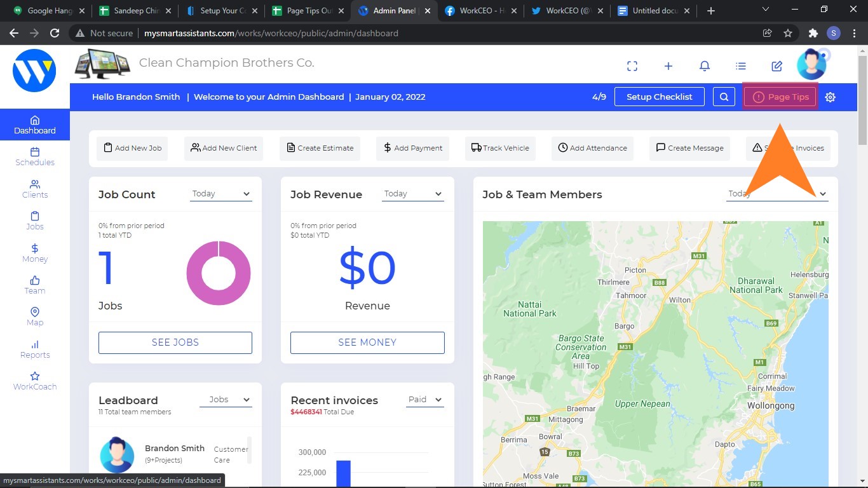Click the 4/9 setup progress text
868x488 pixels.
(x=599, y=97)
